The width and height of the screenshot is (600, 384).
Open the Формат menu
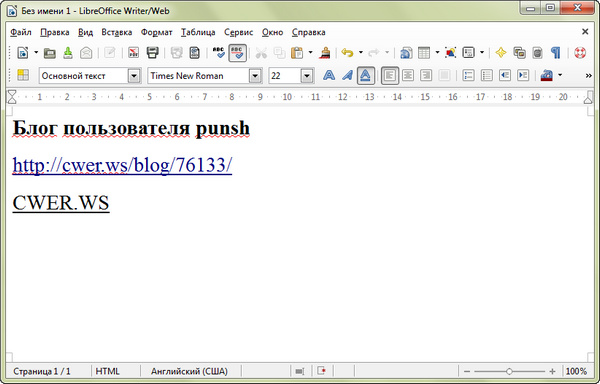point(157,32)
